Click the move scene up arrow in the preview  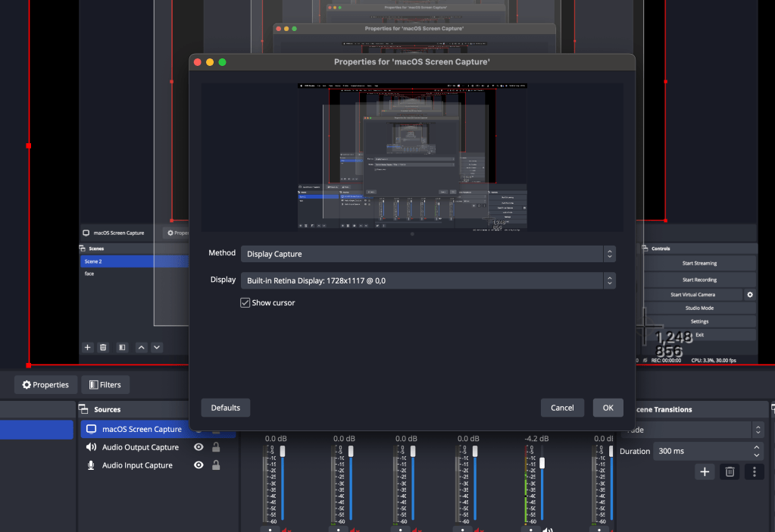pyautogui.click(x=142, y=348)
